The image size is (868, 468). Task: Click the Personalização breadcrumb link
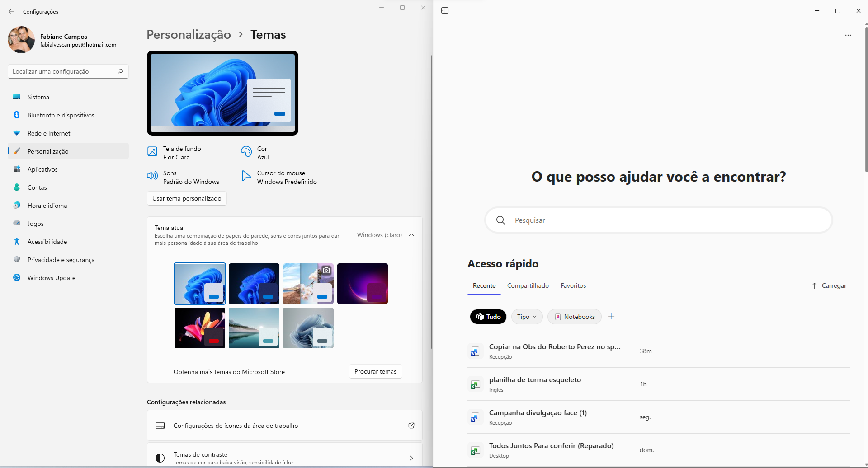[189, 35]
